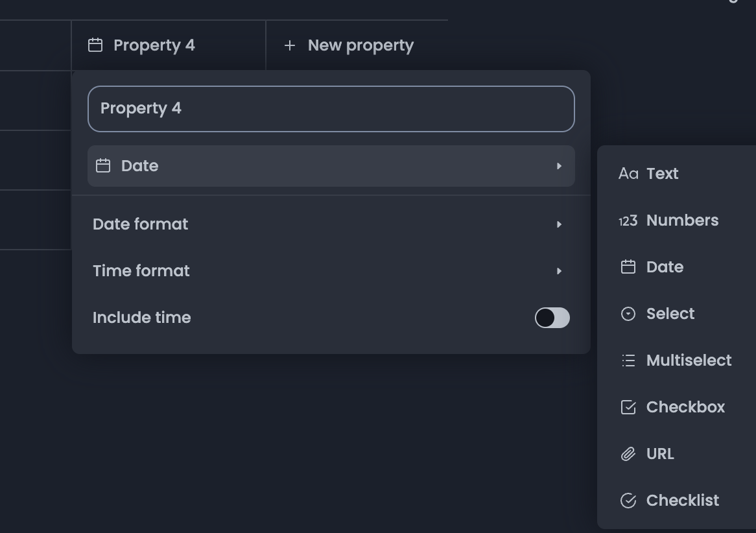
Task: Enable the Include time toggle
Action: click(x=552, y=318)
